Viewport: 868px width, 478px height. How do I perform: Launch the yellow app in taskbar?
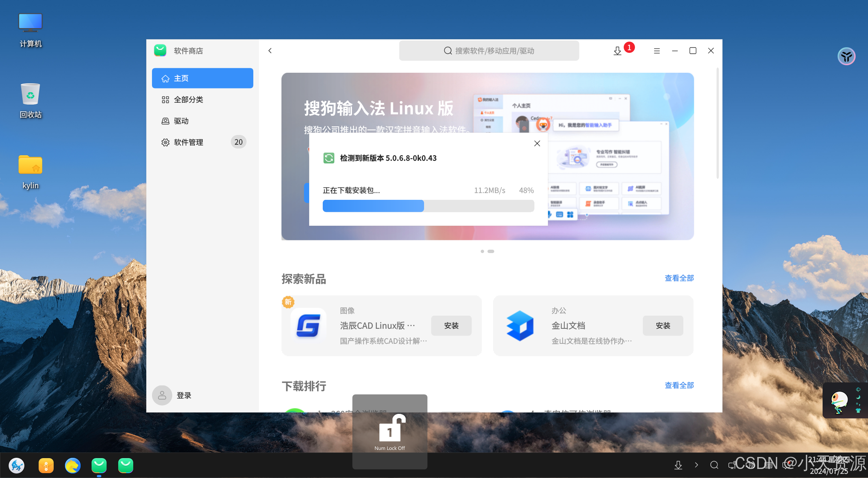coord(46,466)
